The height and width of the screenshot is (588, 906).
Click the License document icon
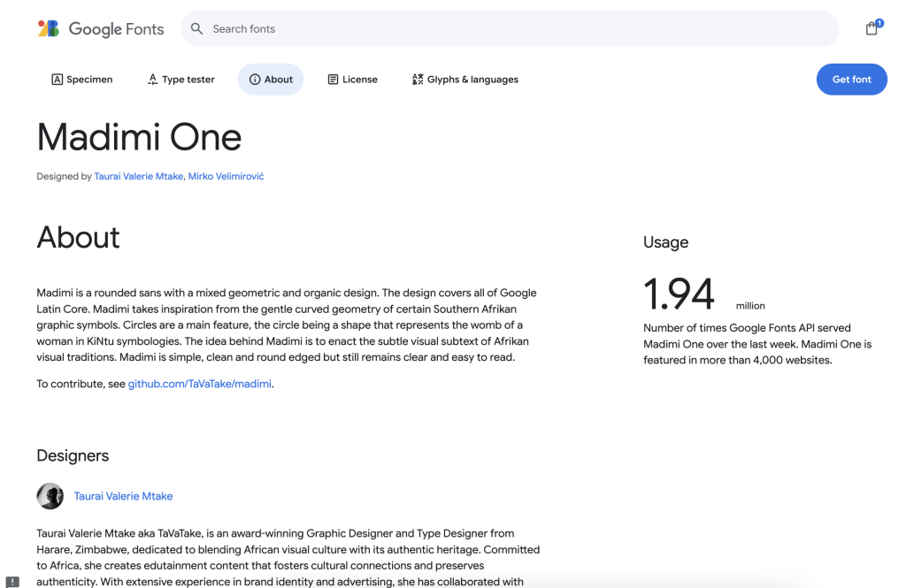pos(333,80)
